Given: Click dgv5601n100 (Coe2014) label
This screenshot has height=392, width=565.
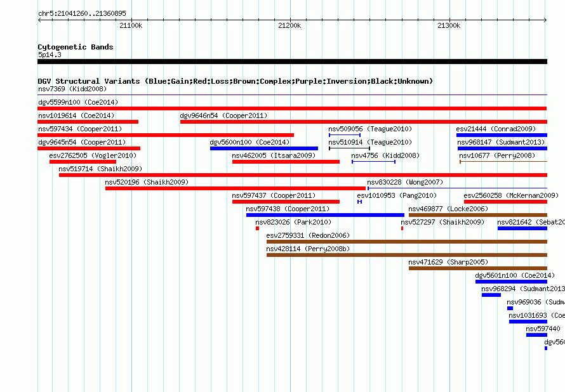Looking at the screenshot, I should (x=515, y=275).
